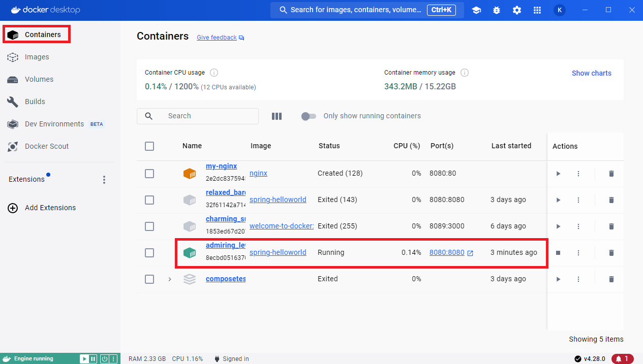Focus the containers Search field
643x364 pixels.
tap(198, 116)
